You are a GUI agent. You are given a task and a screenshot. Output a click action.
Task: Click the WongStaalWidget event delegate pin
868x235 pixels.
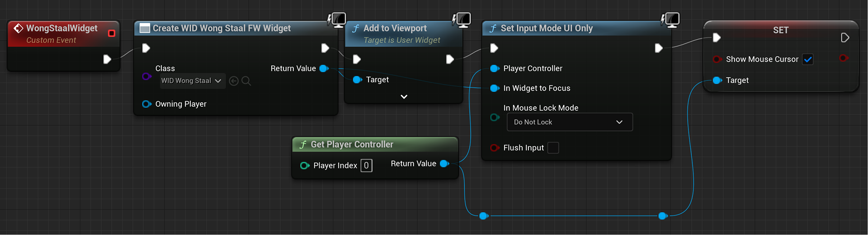(x=112, y=33)
